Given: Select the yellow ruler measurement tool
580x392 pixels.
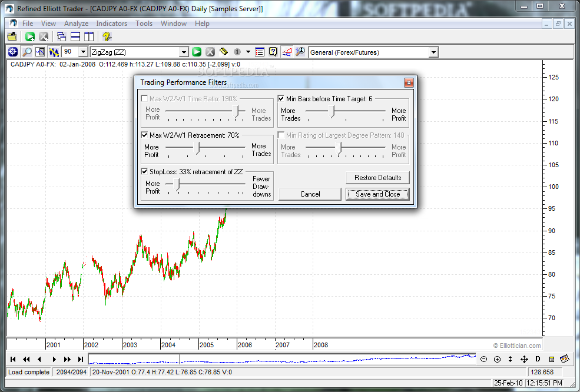Looking at the screenshot, I should (x=223, y=51).
